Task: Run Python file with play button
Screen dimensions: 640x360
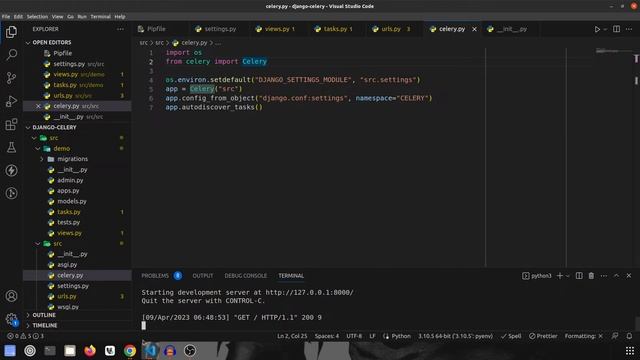Action: click(x=597, y=29)
